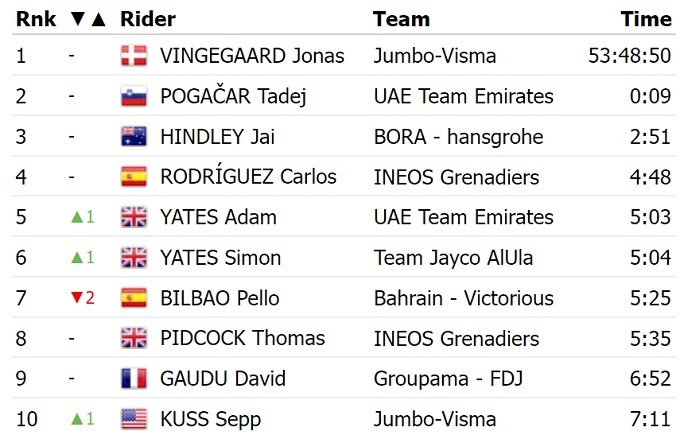The height and width of the screenshot is (435, 680).
Task: Sort table by Rnk column header
Action: coord(35,19)
